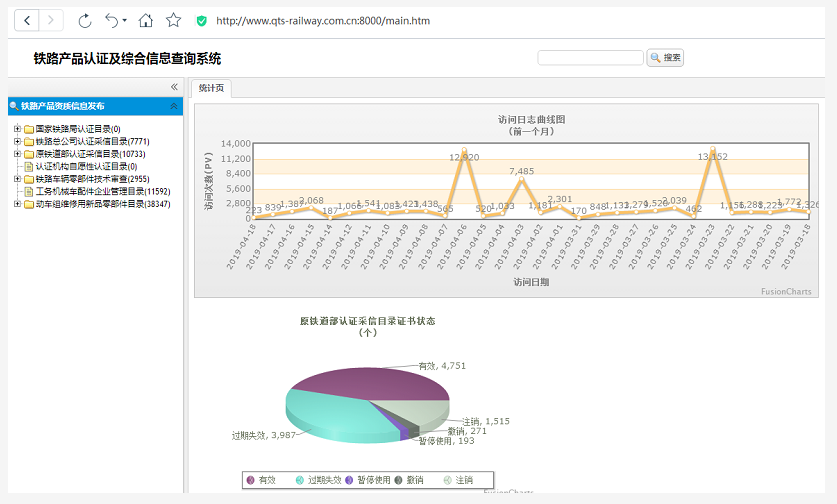Open 认证机构自愿性认证目录(0) tree entry
The width and height of the screenshot is (837, 504).
(x=86, y=167)
